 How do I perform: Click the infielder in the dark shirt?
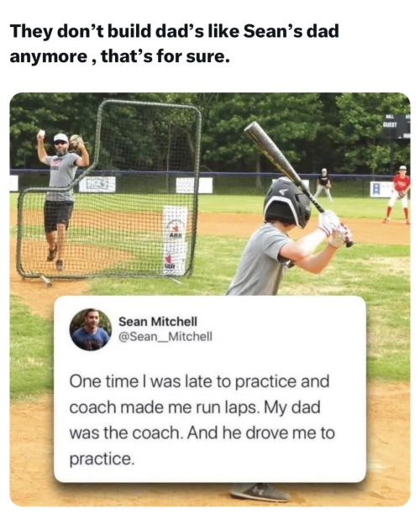323,185
